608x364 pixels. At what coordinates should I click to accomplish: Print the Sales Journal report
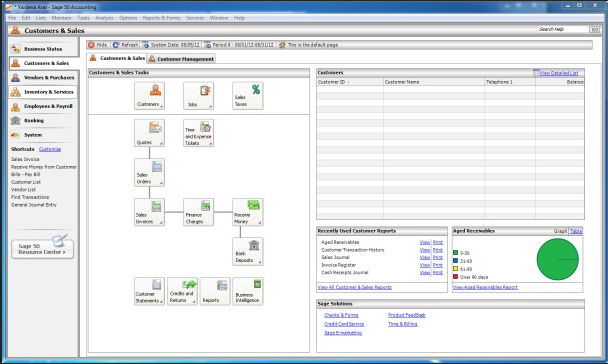[438, 257]
